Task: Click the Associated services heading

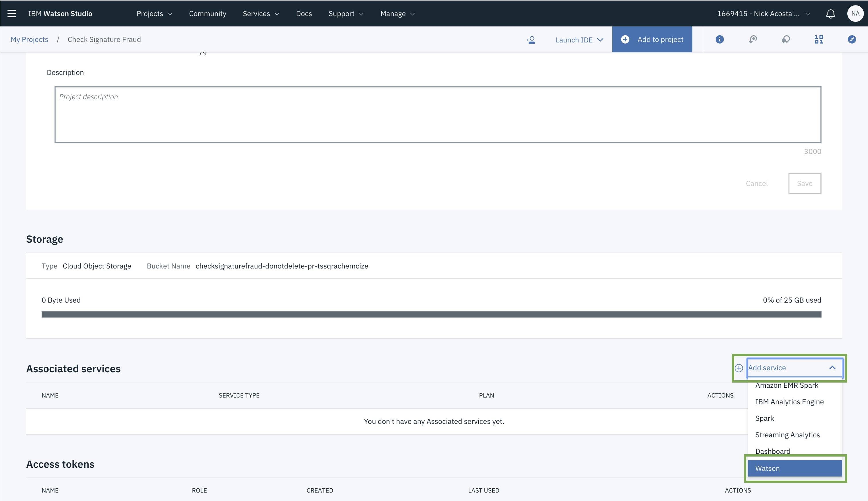Action: pyautogui.click(x=73, y=369)
